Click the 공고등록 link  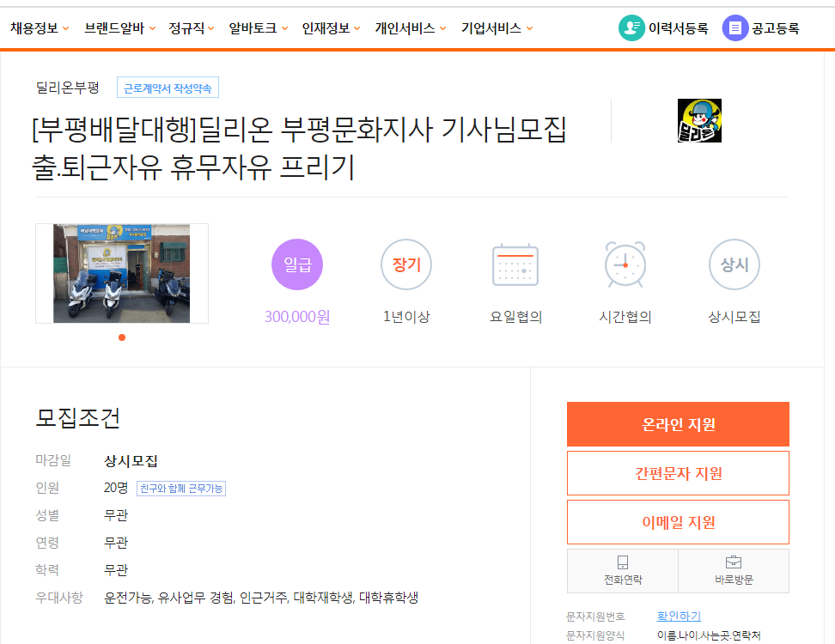coord(776,28)
